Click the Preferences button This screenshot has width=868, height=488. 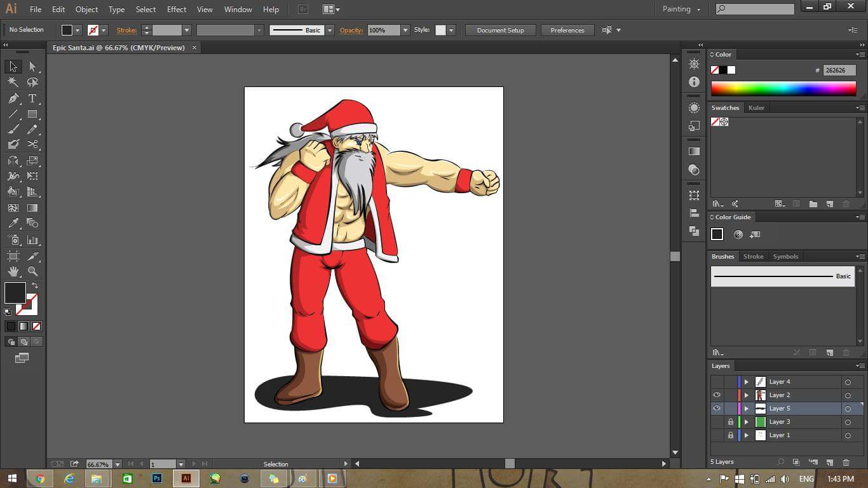tap(567, 30)
